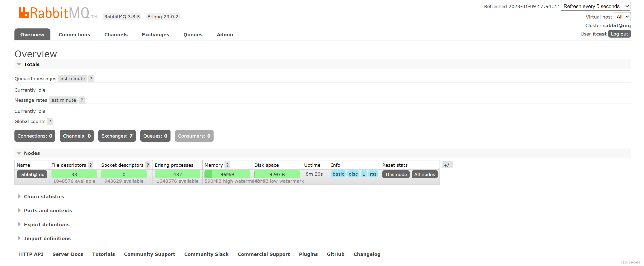Open the Plugins footer link
This screenshot has width=644, height=266.
(x=308, y=254)
